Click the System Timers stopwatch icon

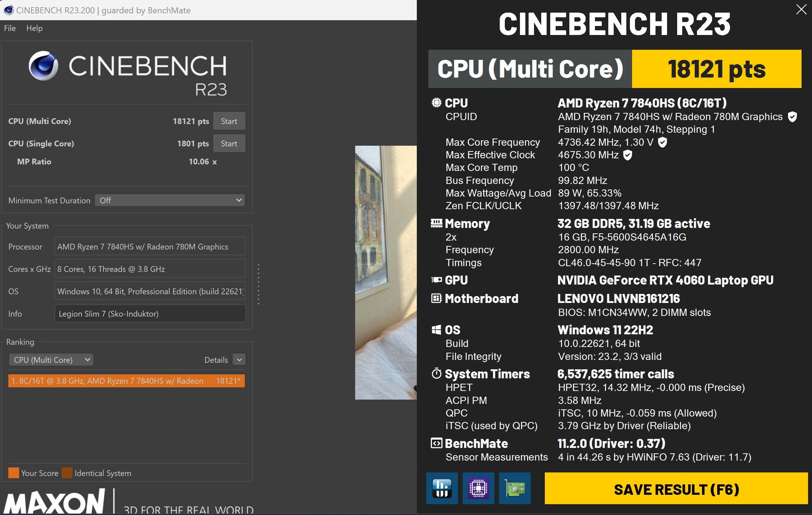pos(436,374)
